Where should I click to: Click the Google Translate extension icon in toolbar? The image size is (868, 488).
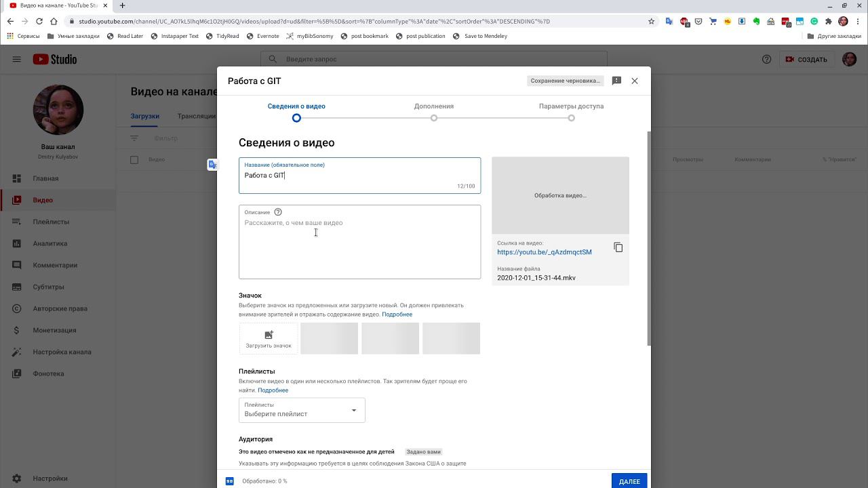click(x=669, y=21)
